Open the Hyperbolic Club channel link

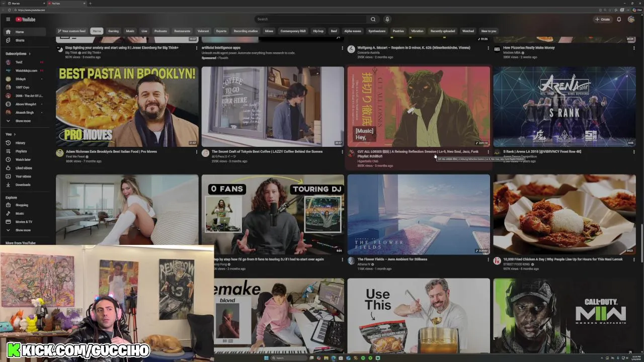tap(368, 161)
